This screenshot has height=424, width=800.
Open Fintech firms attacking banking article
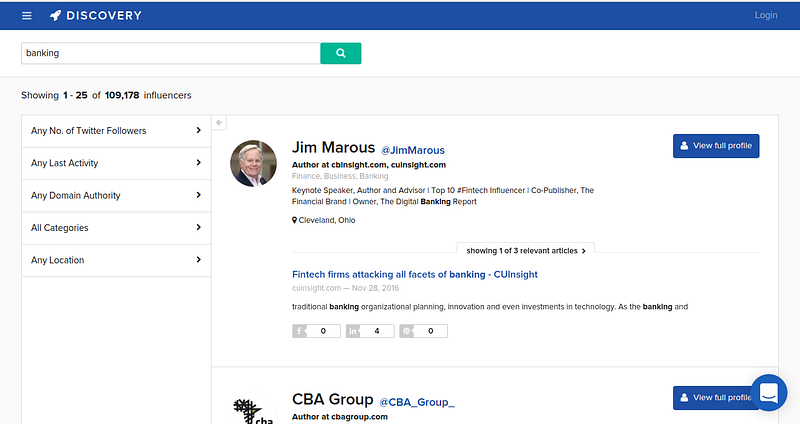click(415, 275)
